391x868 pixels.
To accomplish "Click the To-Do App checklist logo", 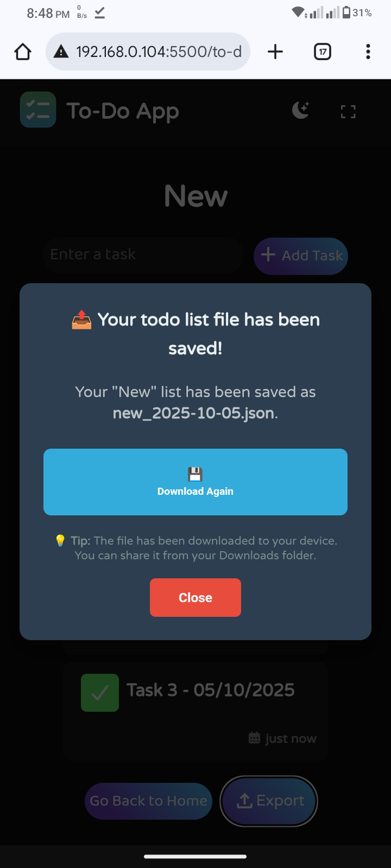I will (38, 110).
